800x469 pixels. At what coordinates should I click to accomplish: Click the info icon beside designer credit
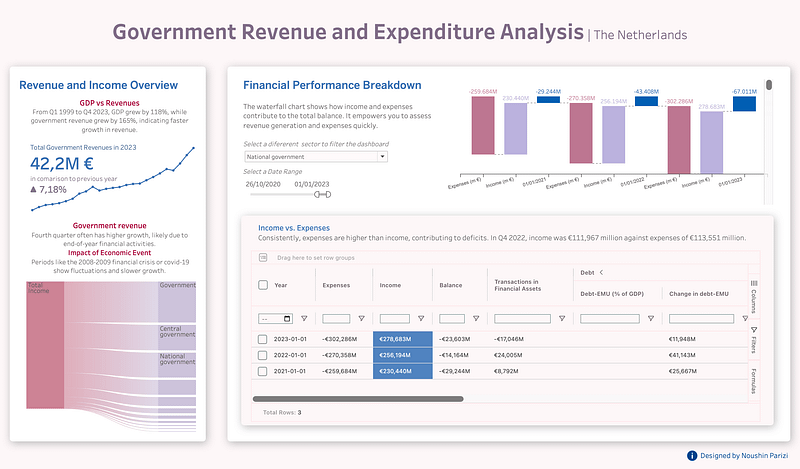(x=692, y=456)
